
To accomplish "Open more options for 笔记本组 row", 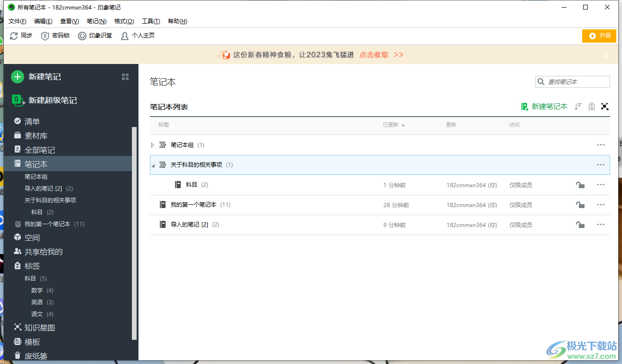I will pyautogui.click(x=601, y=145).
